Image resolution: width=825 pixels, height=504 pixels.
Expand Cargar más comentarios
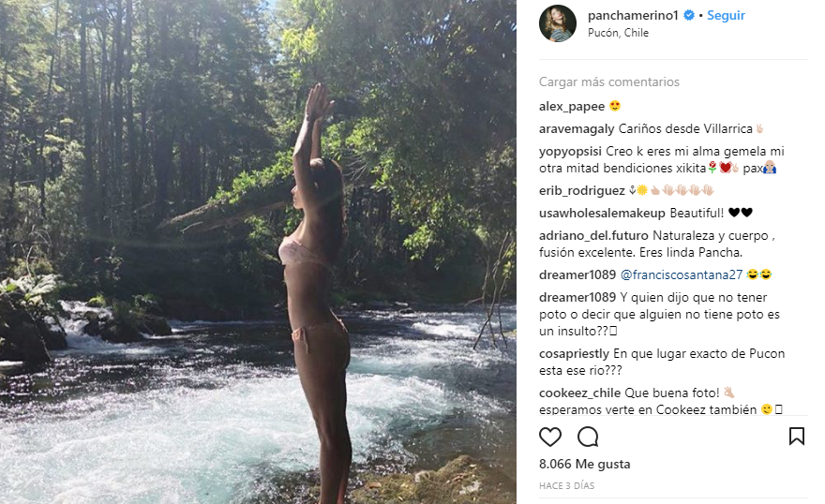pos(608,82)
